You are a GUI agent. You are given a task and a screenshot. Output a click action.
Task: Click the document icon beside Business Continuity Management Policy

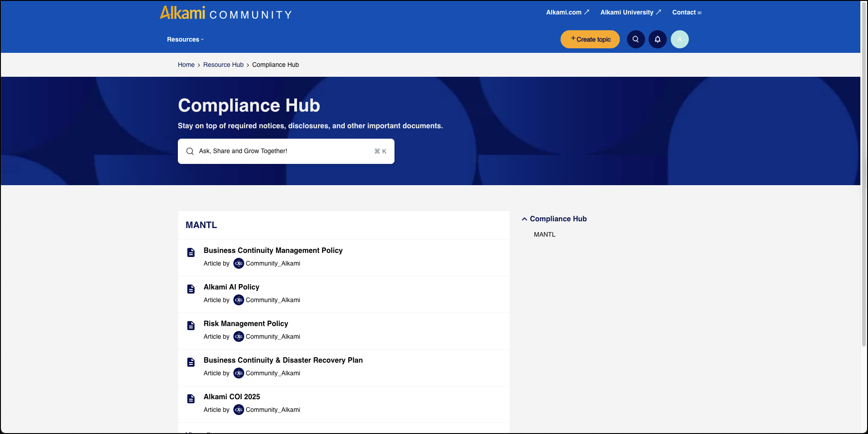[190, 252]
